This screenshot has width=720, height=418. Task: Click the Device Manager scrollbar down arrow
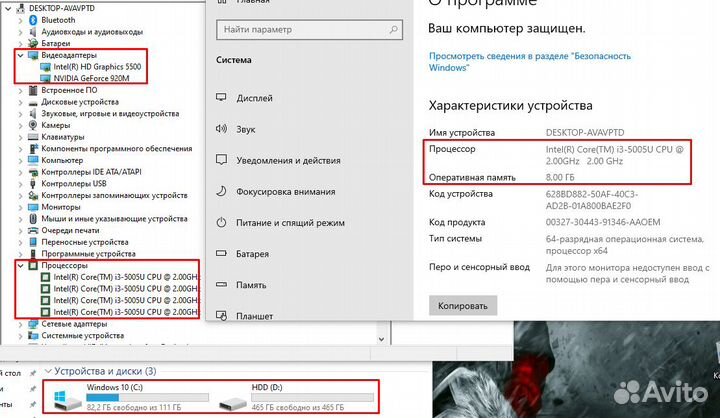(382, 339)
